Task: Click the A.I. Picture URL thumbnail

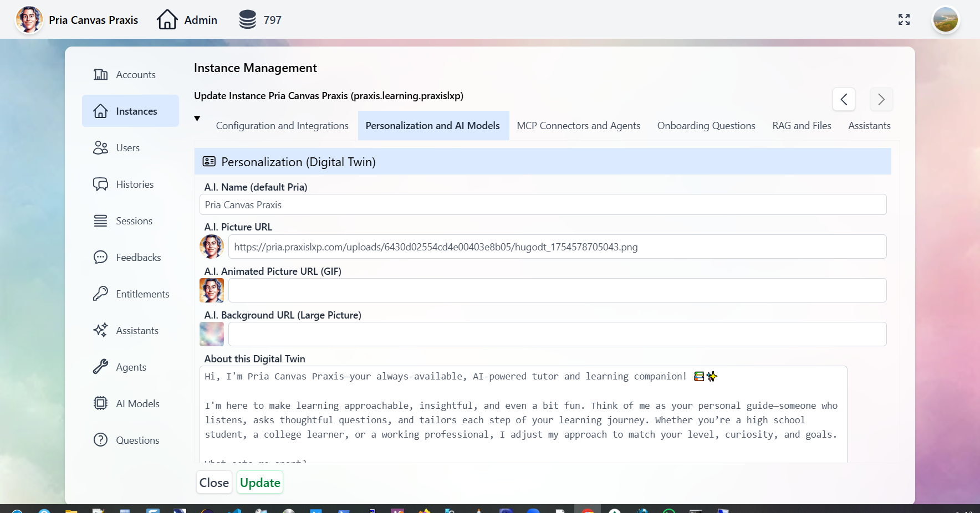Action: click(212, 247)
